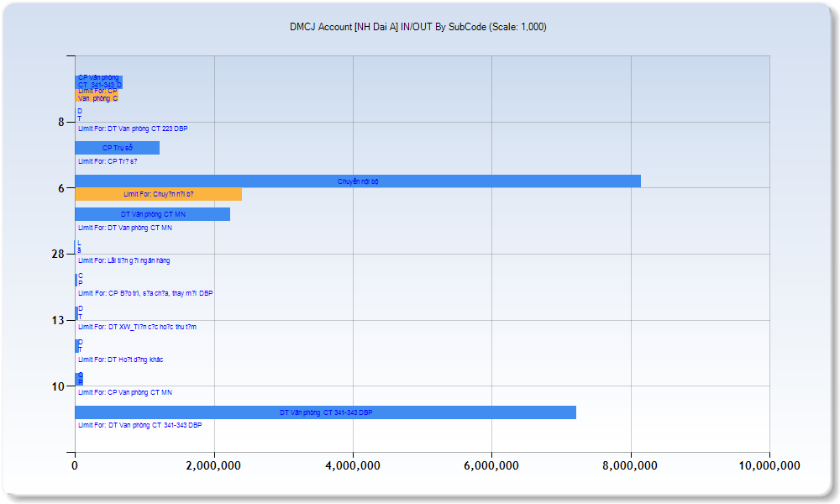840x504 pixels.
Task: Click the blue 'CP Văn phòng CT 341-343' top bar
Action: [99, 81]
